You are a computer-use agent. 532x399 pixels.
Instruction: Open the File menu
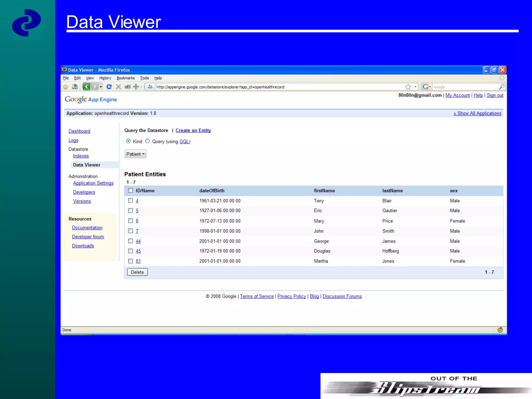pyautogui.click(x=66, y=78)
